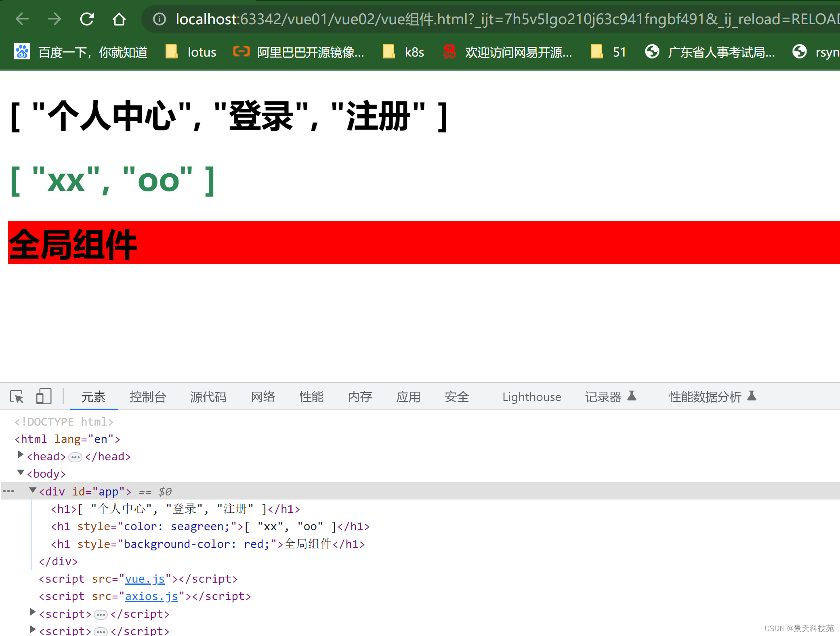Select the h1 color seagreen node
Image resolution: width=840 pixels, height=636 pixels.
(210, 526)
